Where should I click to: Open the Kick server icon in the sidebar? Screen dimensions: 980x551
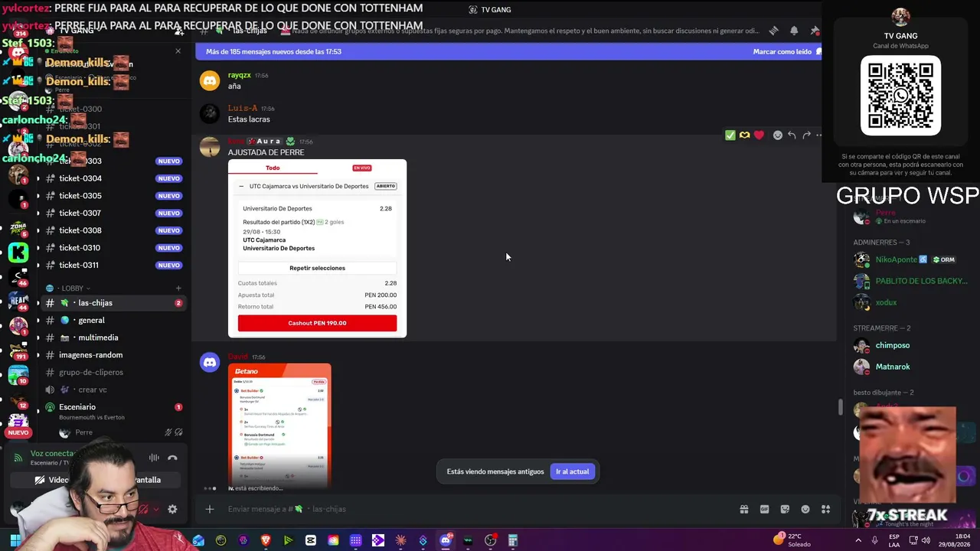click(18, 252)
